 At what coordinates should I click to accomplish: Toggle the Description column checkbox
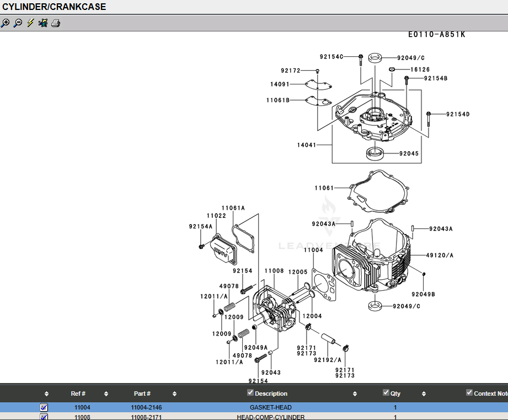250,393
